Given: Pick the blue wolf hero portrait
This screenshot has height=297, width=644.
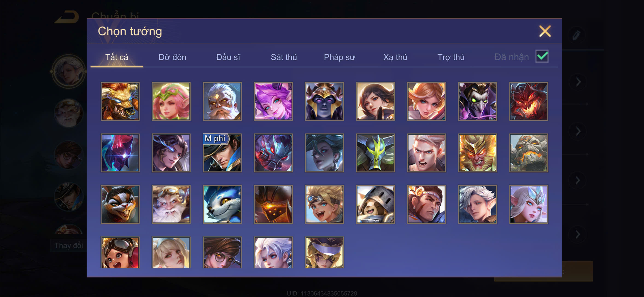Looking at the screenshot, I should coord(222,204).
